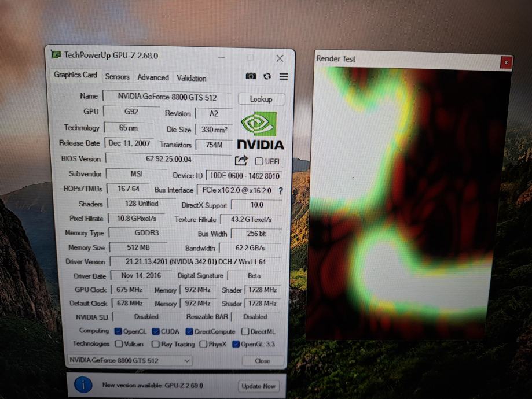Image resolution: width=532 pixels, height=399 pixels.
Task: Toggle the UEFI checkbox
Action: pos(259,161)
